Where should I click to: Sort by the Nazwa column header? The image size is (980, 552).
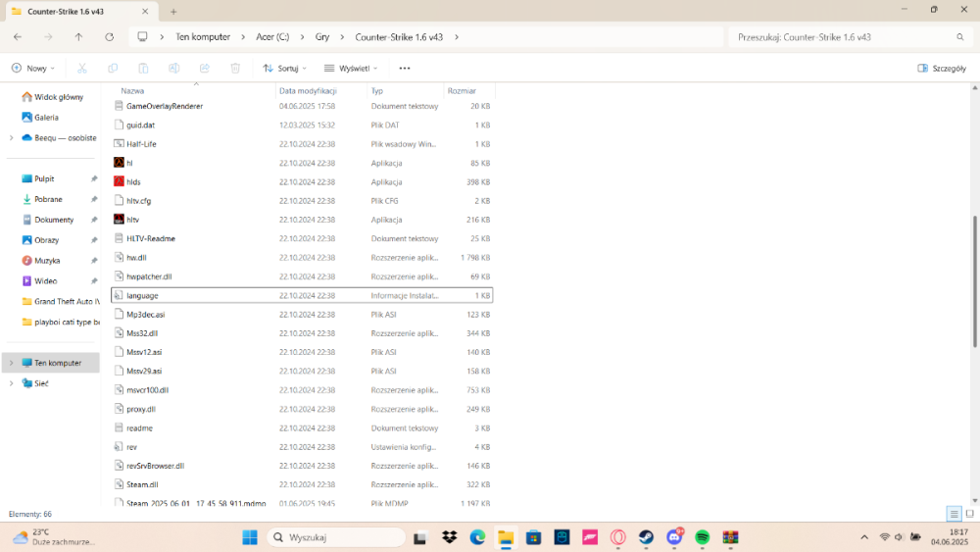[132, 90]
